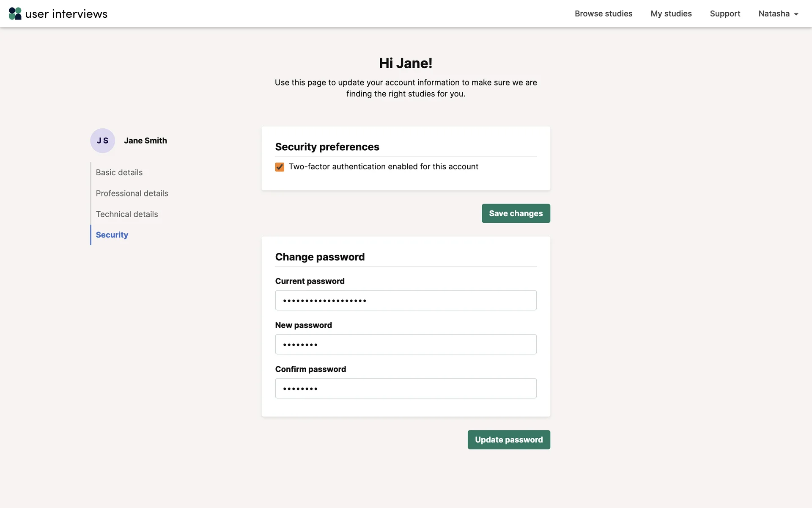The height and width of the screenshot is (508, 812).
Task: Uncheck the two-factor authentication checkbox
Action: [280, 167]
